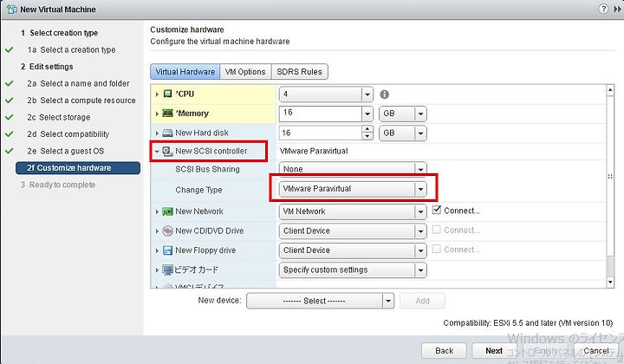Click the CPU info icon
The height and width of the screenshot is (364, 624).
coord(385,94)
